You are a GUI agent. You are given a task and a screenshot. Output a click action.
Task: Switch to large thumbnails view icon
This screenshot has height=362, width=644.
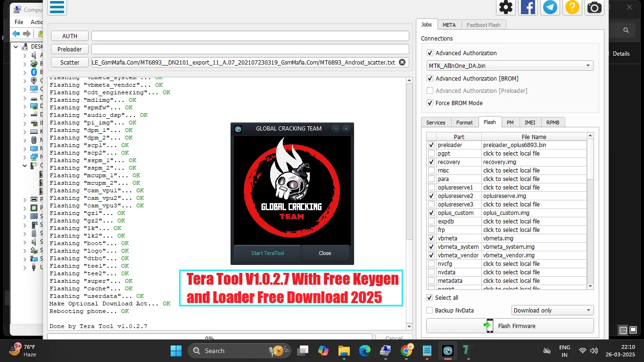[x=633, y=330]
